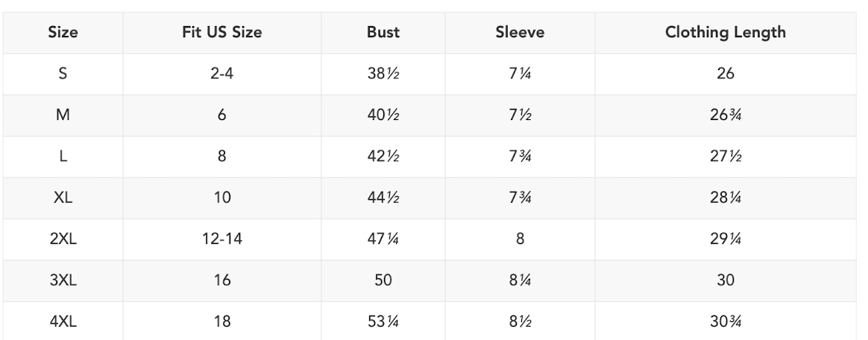The width and height of the screenshot is (868, 340).
Task: Select the bust value 50
Action: coord(383,281)
